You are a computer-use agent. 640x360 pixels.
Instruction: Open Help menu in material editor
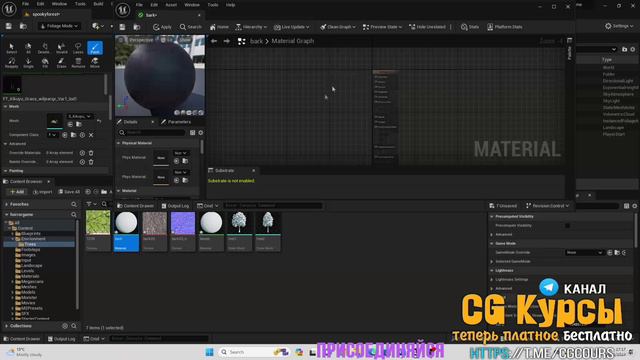[231, 5]
